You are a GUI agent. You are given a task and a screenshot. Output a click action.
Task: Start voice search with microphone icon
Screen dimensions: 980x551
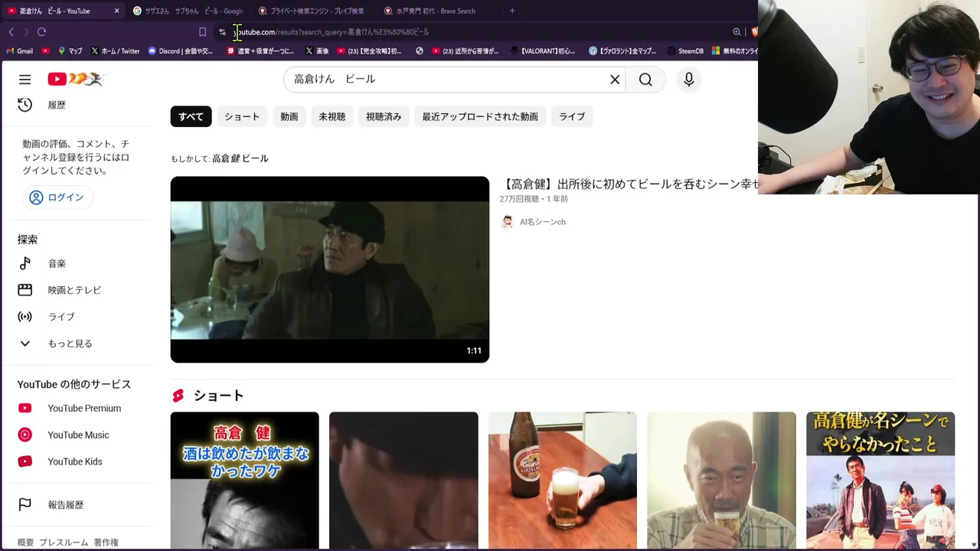[x=688, y=80]
